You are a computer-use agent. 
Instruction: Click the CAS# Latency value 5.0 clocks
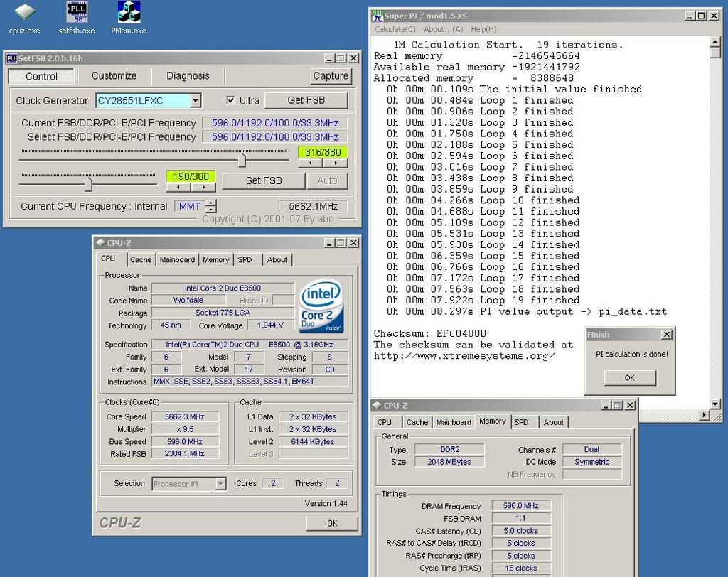click(x=521, y=531)
